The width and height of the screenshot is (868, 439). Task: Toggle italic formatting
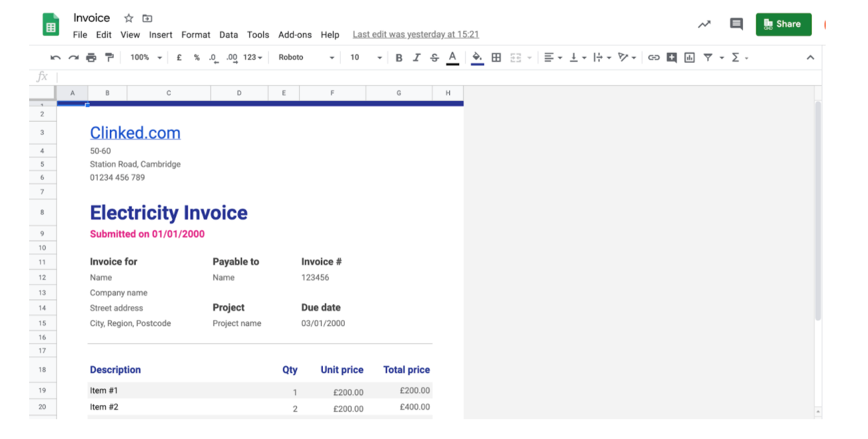click(416, 58)
